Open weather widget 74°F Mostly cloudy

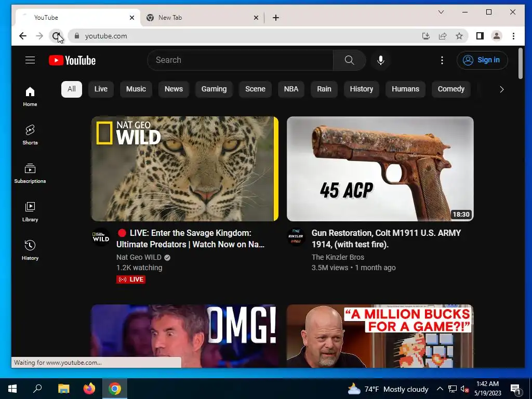pos(388,389)
